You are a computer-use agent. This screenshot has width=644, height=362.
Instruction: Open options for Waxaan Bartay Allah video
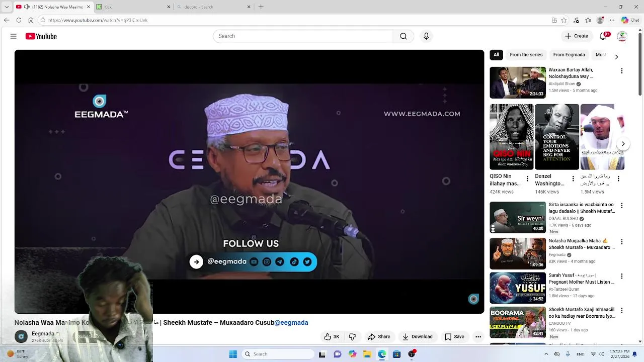coord(622,71)
